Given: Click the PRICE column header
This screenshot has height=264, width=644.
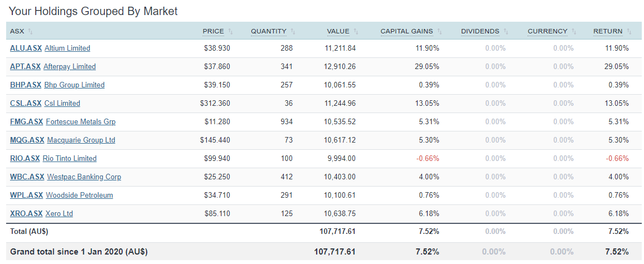Looking at the screenshot, I should [213, 31].
